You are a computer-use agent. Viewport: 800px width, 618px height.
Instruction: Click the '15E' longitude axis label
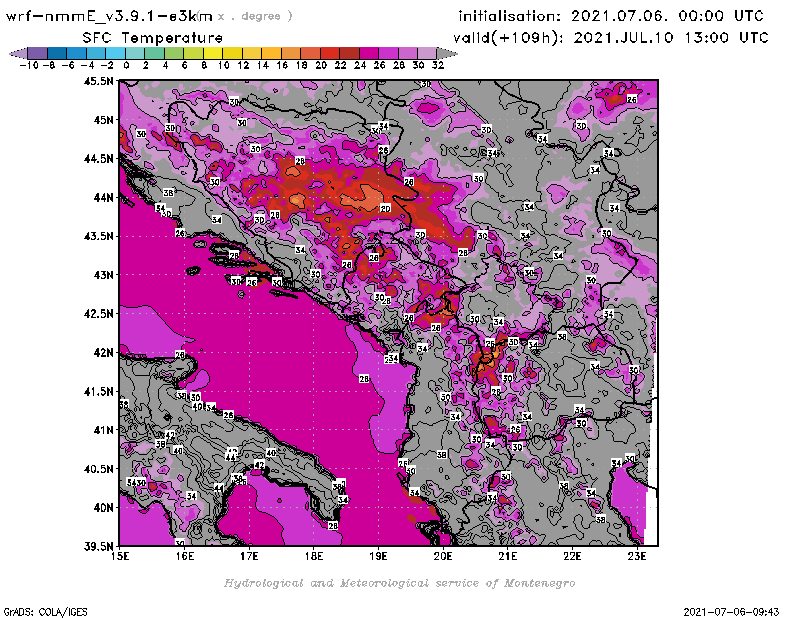(x=120, y=556)
